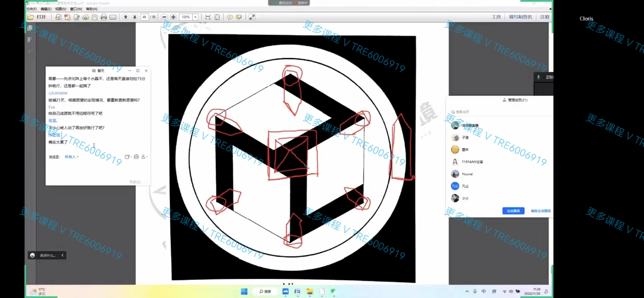This screenshot has width=644, height=298.
Task: Open File Explorer from taskbar
Action: point(310,291)
